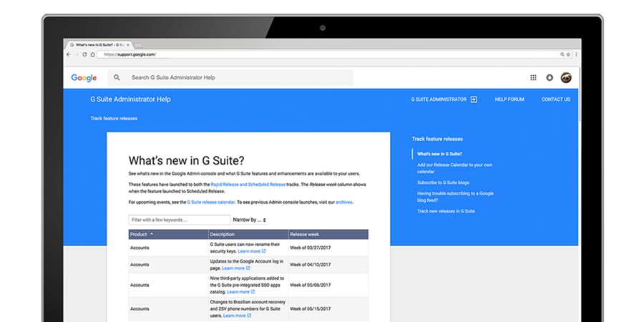Click Learn more for security keys rename
The image size is (644, 322).
(x=249, y=251)
